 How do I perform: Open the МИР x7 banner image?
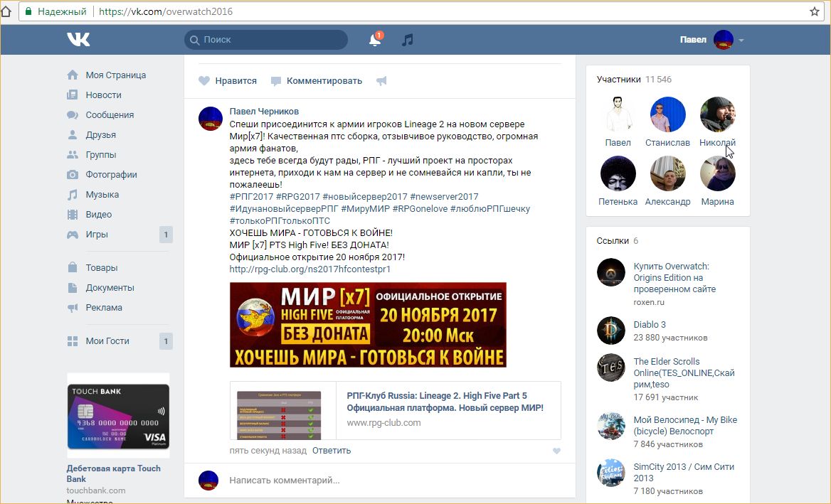(368, 325)
